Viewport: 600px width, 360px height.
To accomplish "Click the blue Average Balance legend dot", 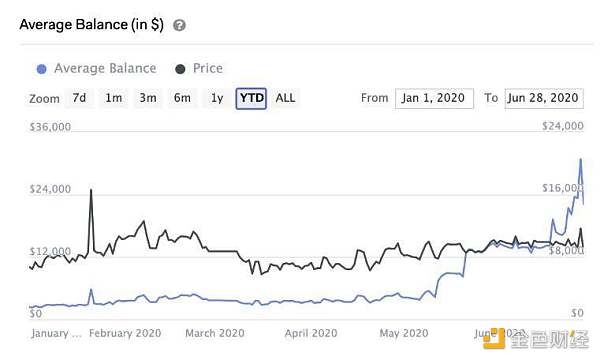I will [41, 69].
